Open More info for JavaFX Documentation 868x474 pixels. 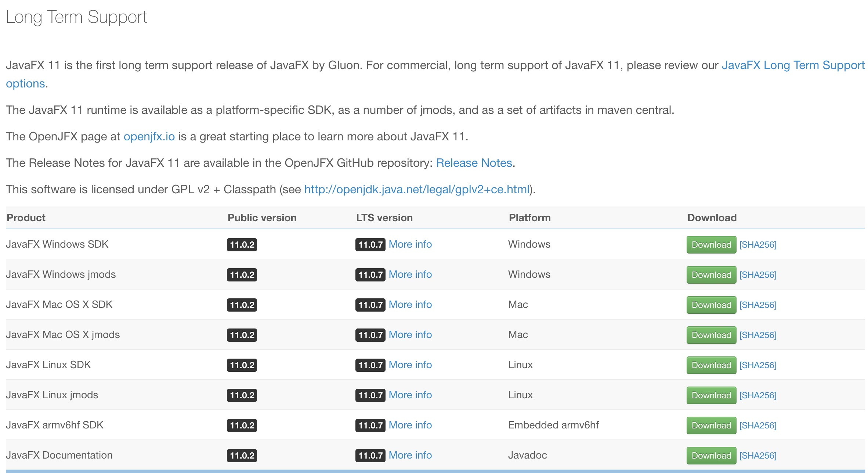pyautogui.click(x=410, y=455)
